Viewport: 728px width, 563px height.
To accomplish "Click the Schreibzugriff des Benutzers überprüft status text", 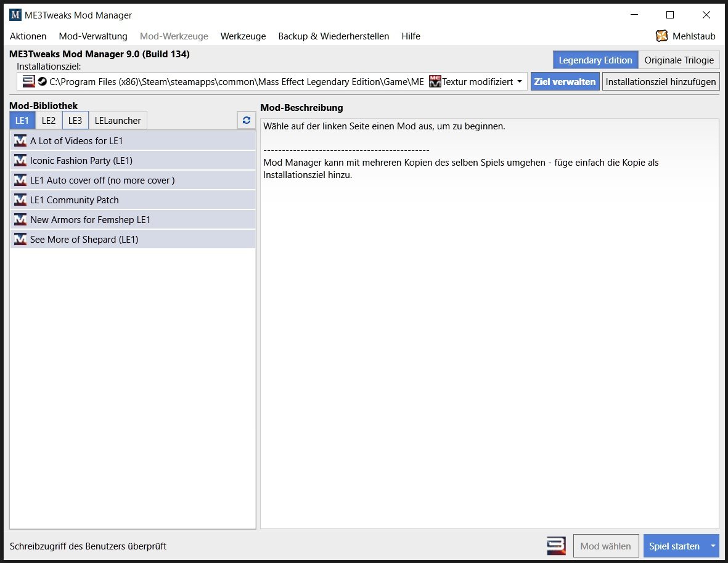I will click(88, 546).
